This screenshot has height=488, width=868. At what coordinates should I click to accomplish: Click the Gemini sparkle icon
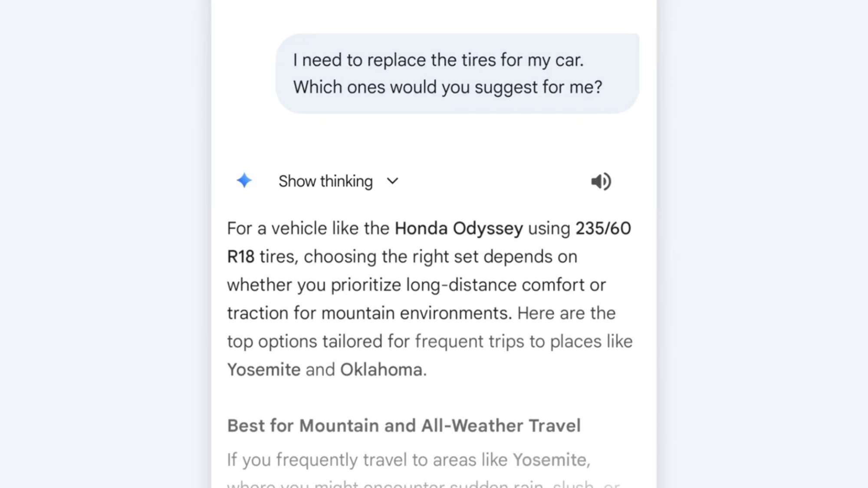click(x=244, y=180)
